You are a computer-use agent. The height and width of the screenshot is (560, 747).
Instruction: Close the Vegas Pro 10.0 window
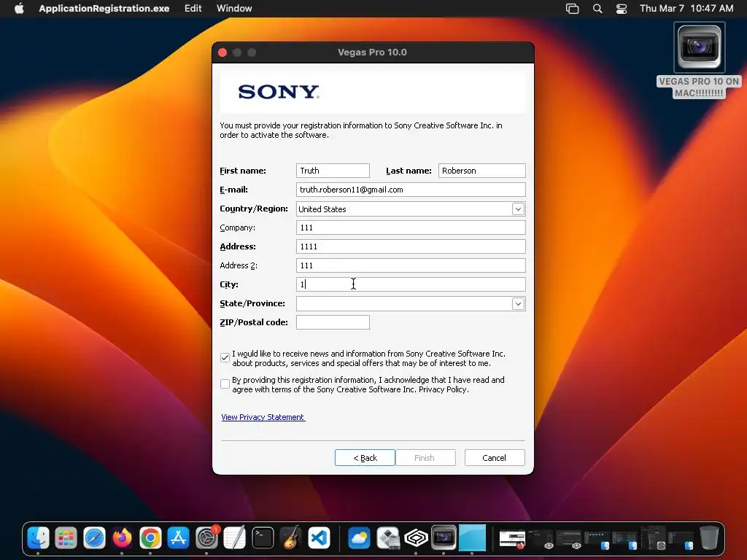coord(222,52)
